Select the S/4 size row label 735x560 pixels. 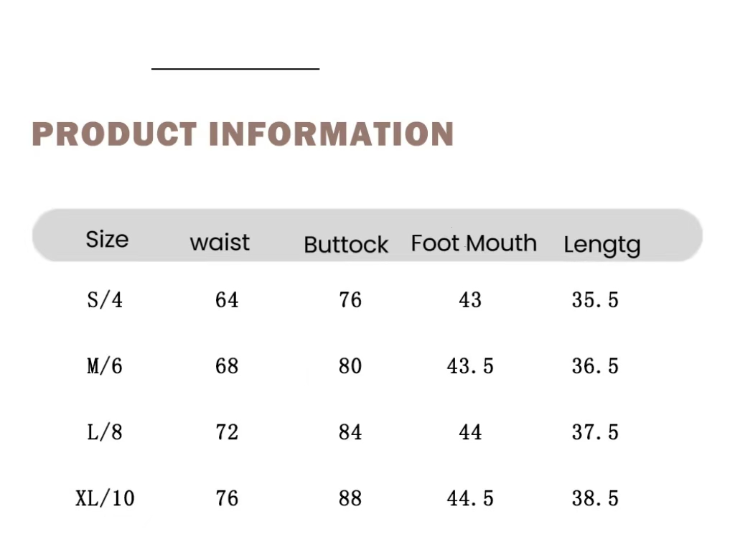coord(105,299)
